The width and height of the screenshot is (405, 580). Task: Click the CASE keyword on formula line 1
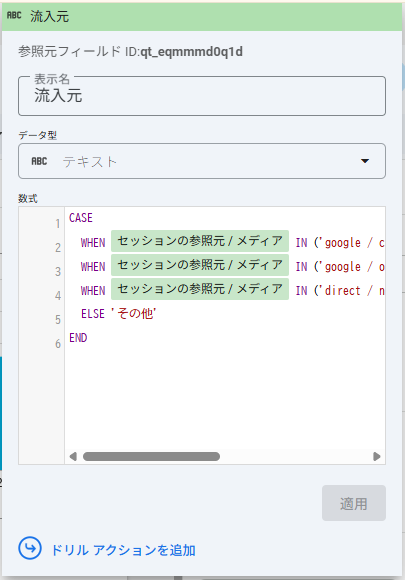(x=81, y=218)
